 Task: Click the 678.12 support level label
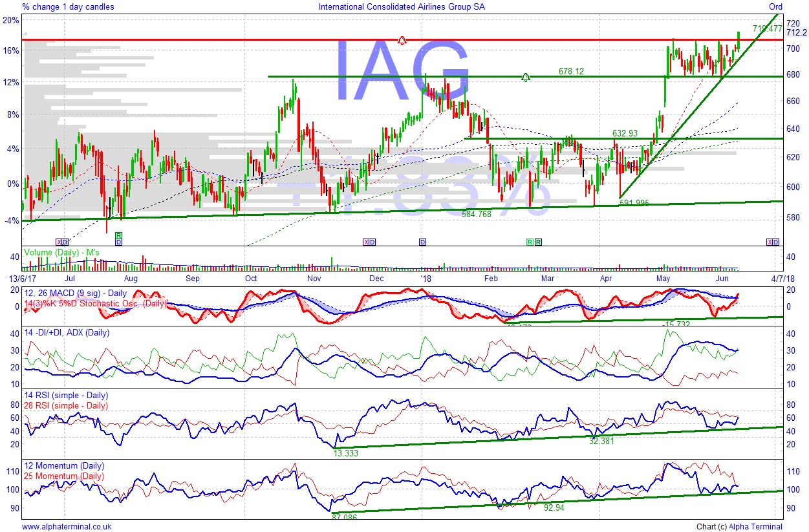tap(572, 72)
